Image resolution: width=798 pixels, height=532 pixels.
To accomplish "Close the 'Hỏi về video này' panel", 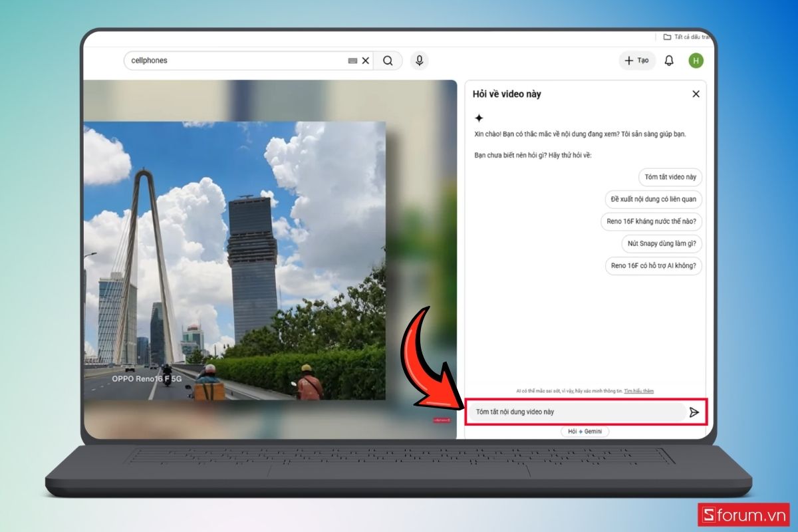I will [x=696, y=94].
